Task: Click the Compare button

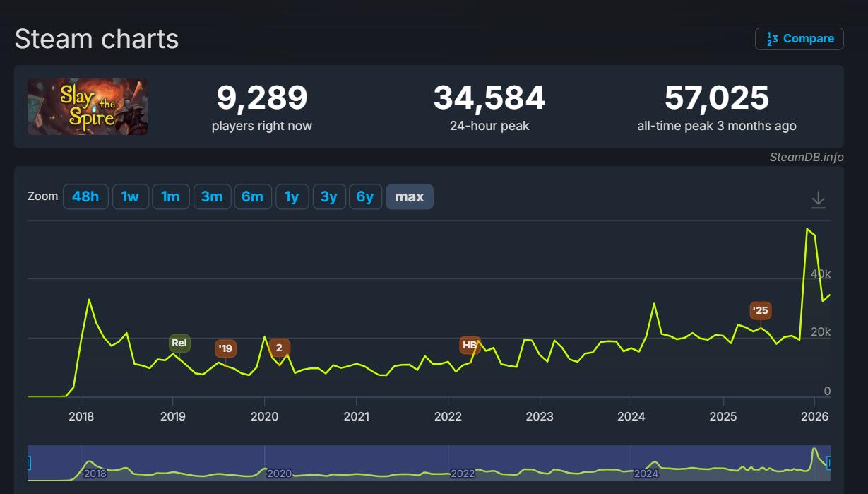Action: (799, 39)
